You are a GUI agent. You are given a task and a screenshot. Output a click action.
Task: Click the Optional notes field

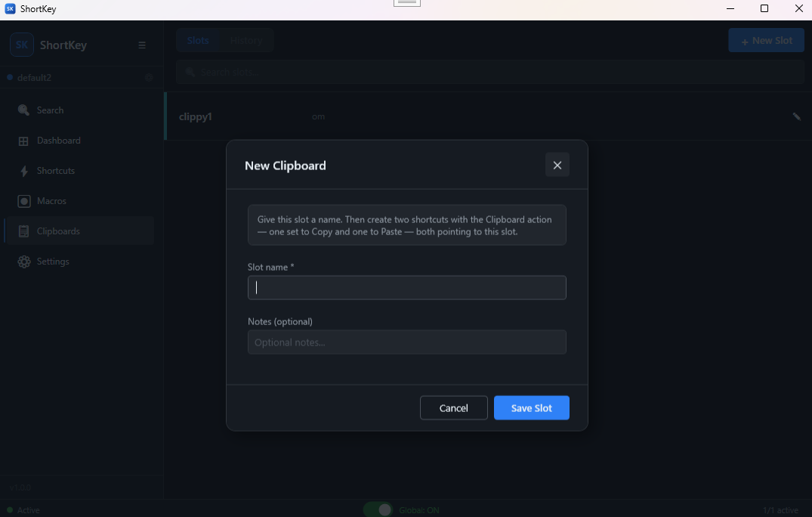(406, 342)
